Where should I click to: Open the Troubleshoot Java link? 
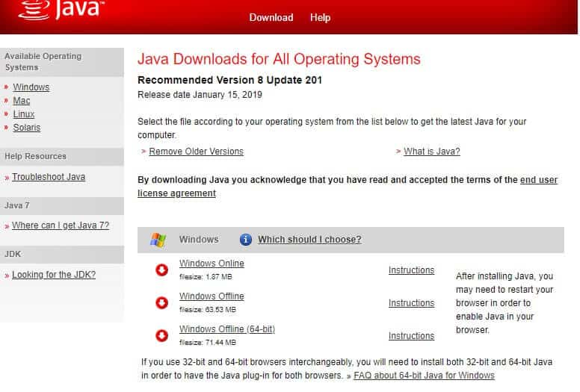(x=49, y=177)
